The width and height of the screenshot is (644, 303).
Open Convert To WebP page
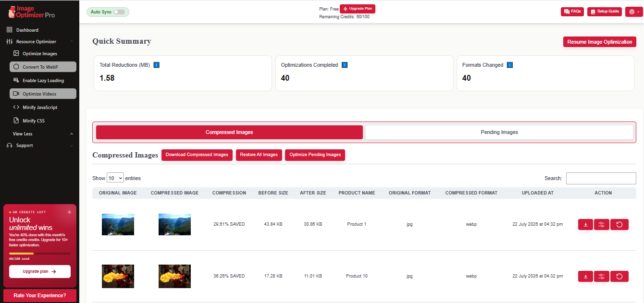click(43, 67)
